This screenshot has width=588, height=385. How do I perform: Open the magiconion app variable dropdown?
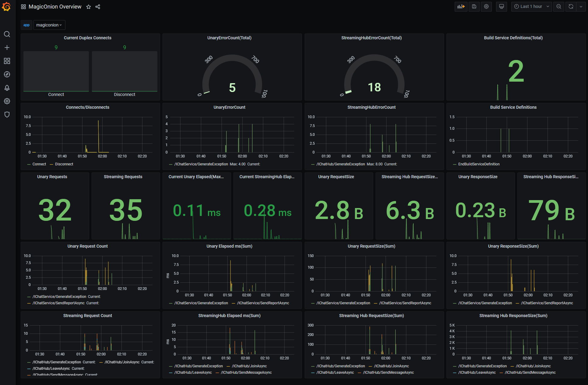49,25
